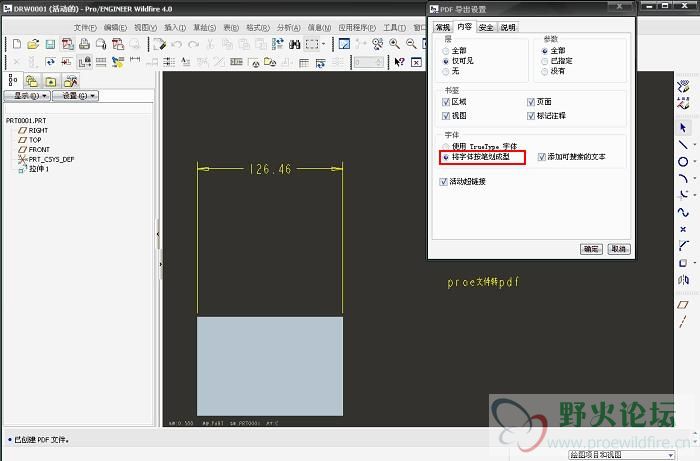Image resolution: width=700 pixels, height=461 pixels.
Task: Click the table insert toolbar icon
Action: point(304,62)
